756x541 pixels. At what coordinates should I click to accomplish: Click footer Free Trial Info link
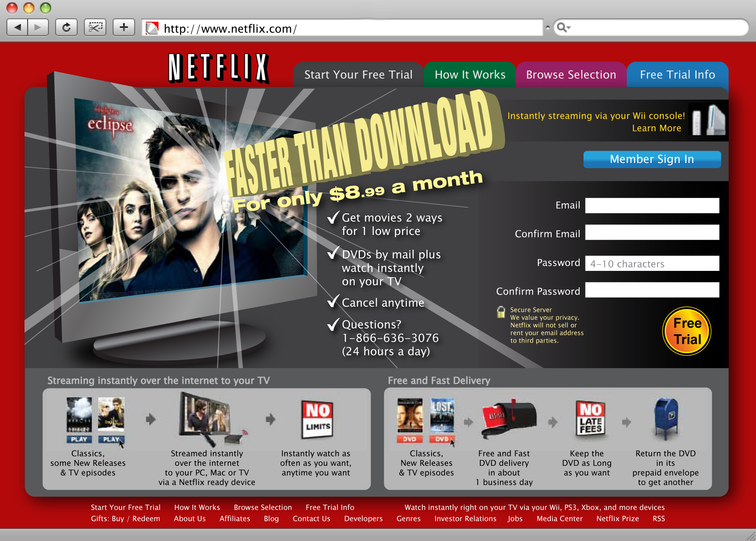[330, 507]
